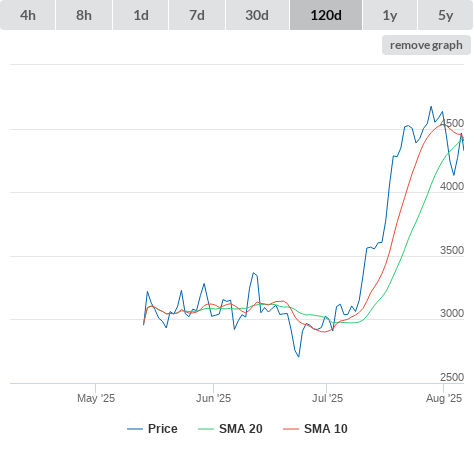Click the Aug '25 axis label
Screen dimensions: 474x455
pyautogui.click(x=444, y=398)
